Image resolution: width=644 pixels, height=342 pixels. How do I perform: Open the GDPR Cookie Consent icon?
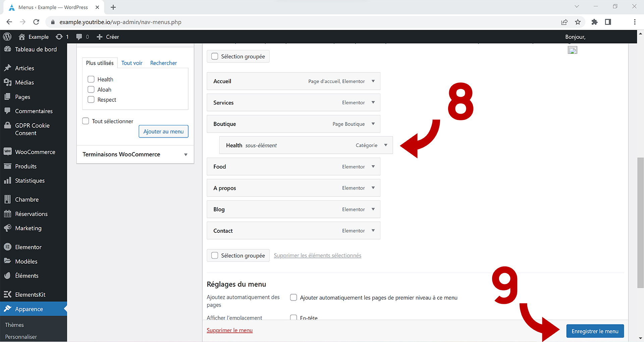7,125
